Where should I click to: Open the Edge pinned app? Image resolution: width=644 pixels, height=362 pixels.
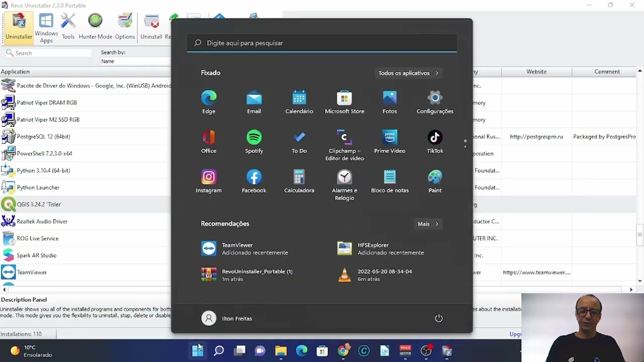[x=208, y=102]
